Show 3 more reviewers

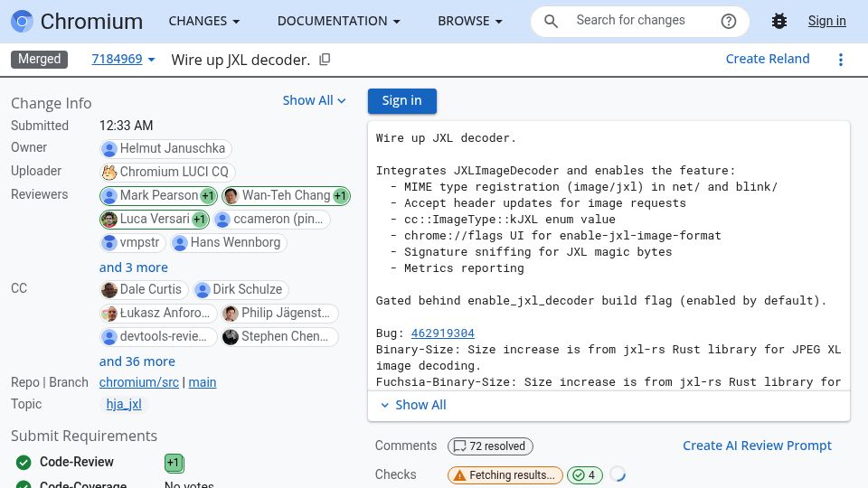click(134, 267)
